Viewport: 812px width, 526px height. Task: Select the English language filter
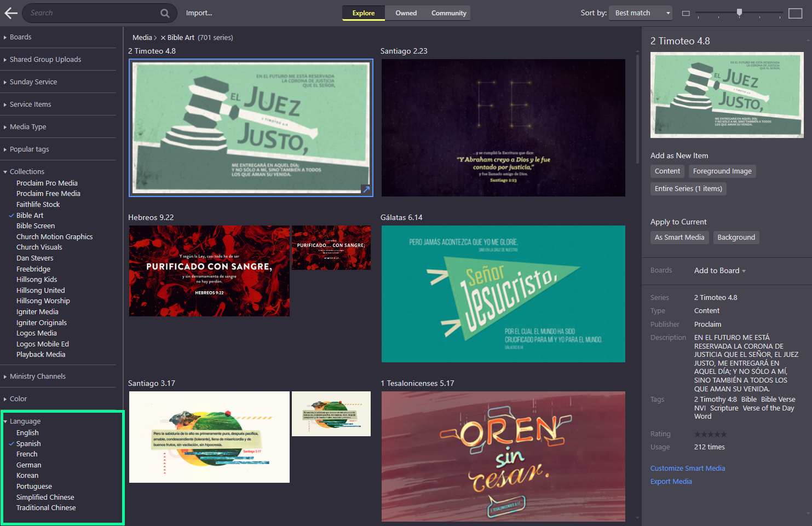click(x=27, y=432)
